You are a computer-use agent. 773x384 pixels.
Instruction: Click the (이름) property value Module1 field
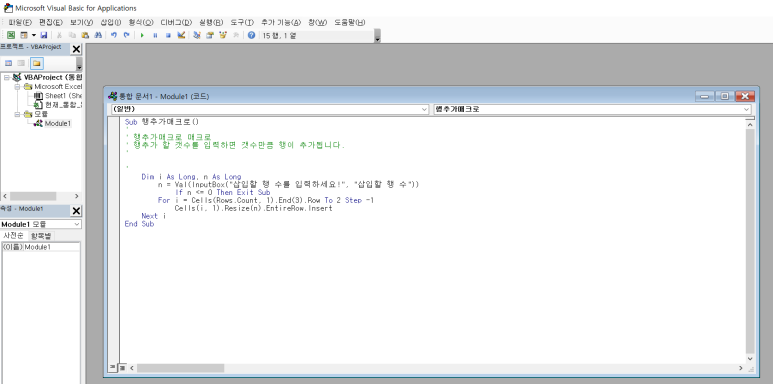click(x=52, y=247)
